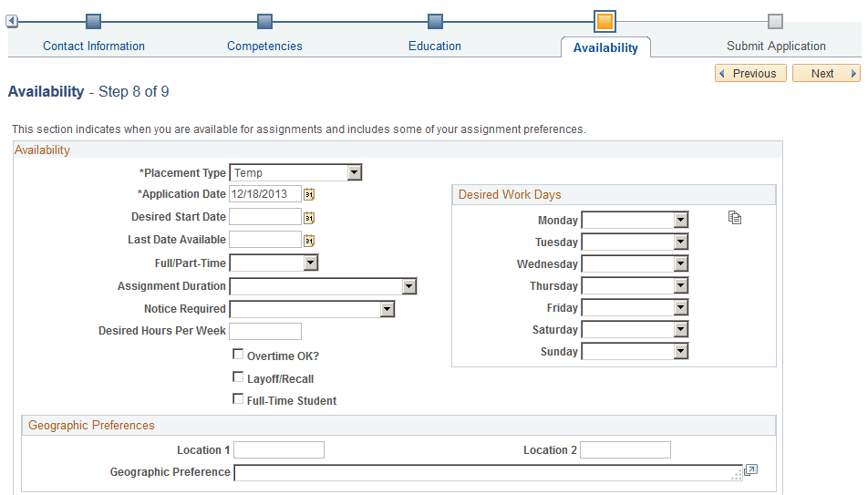Open calendar picker for Application Date

309,194
